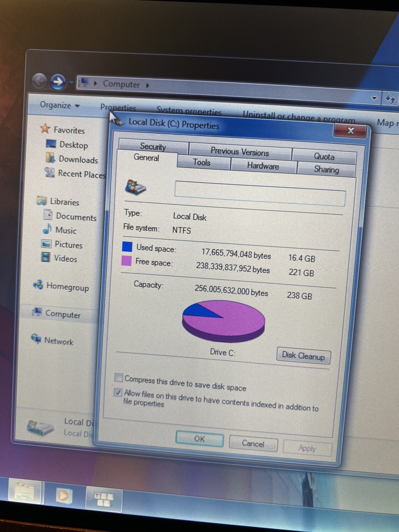399x532 pixels.
Task: Open the Pictures library
Action: pyautogui.click(x=68, y=245)
